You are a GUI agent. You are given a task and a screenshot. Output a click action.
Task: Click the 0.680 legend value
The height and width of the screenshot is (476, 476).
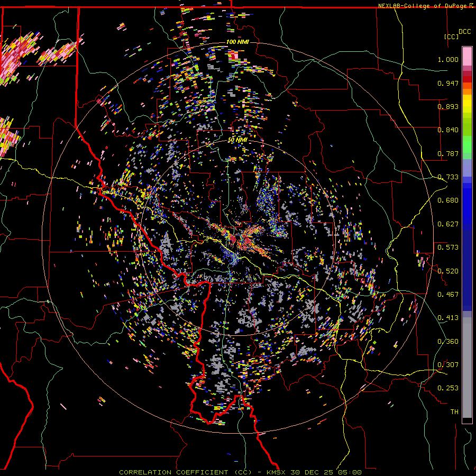[x=448, y=200]
